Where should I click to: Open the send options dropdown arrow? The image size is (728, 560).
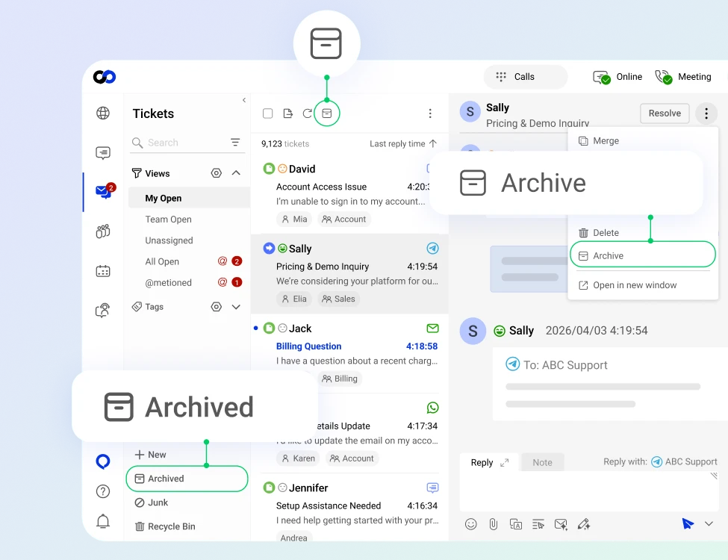(709, 523)
